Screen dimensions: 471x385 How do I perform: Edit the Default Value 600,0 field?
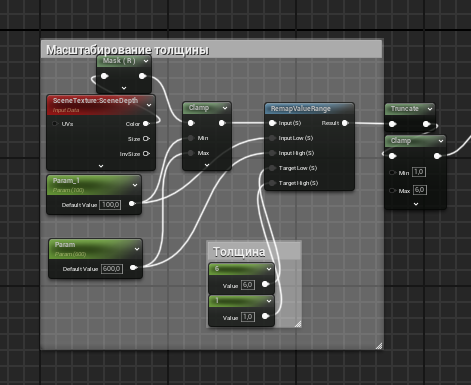tap(112, 269)
